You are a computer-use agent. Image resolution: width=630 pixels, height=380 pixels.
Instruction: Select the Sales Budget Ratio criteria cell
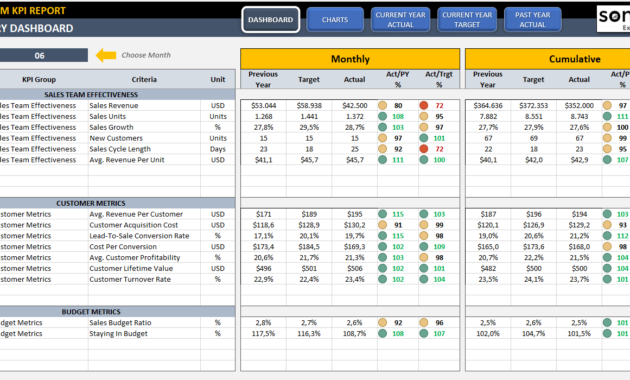click(144, 323)
